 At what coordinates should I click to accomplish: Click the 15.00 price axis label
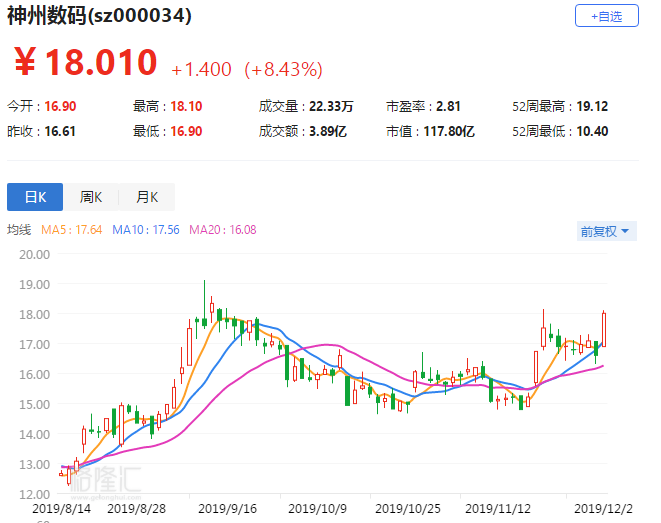pos(35,404)
